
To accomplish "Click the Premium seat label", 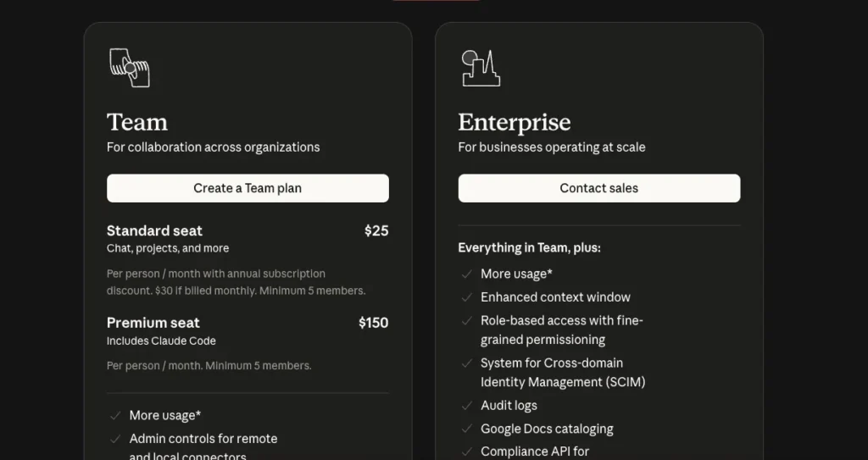I will click(153, 323).
